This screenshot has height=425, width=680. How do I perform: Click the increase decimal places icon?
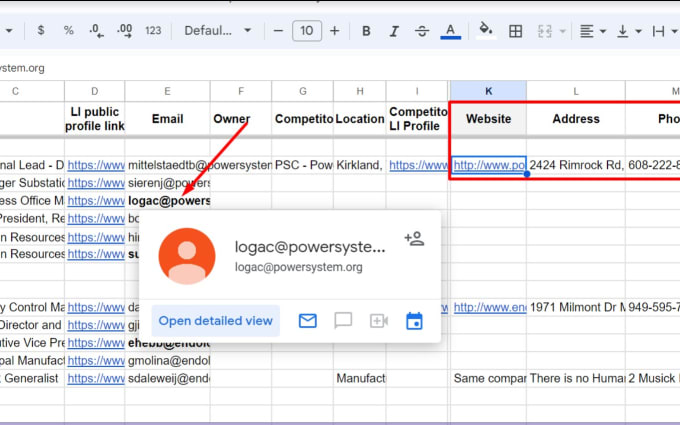pos(124,31)
